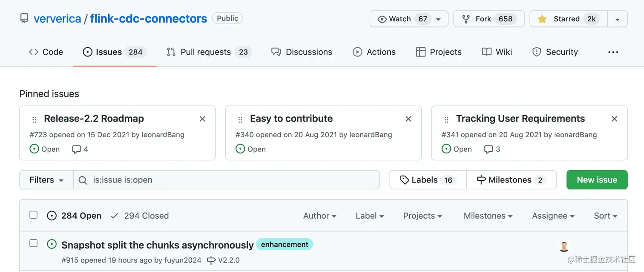Click the assignee avatar on issue #915
This screenshot has width=644, height=272.
[x=564, y=246]
